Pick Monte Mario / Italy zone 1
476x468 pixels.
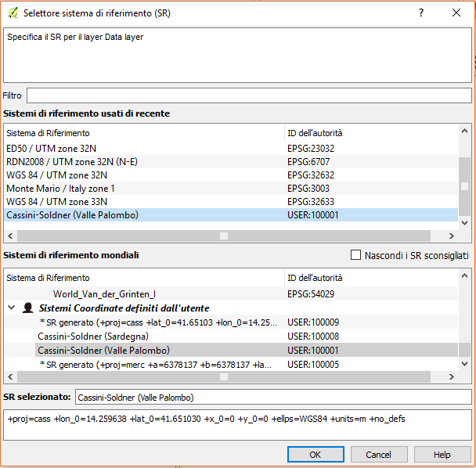point(60,188)
